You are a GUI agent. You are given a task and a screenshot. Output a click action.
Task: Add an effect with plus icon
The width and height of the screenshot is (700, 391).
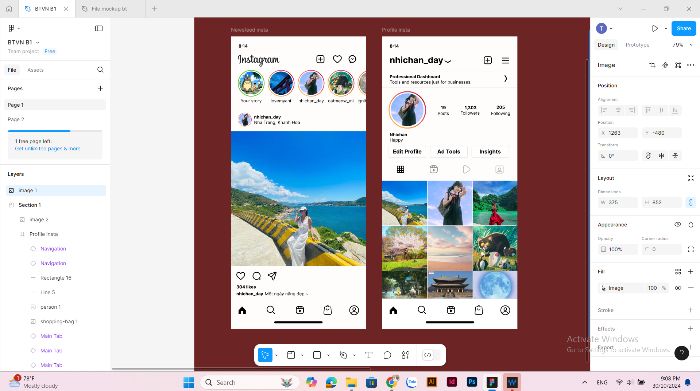click(691, 329)
